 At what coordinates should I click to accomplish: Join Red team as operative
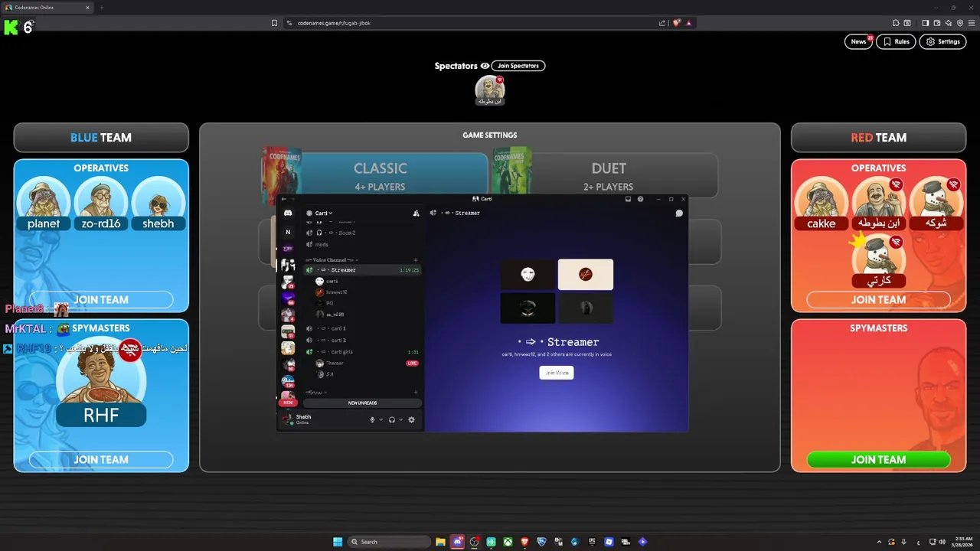click(878, 300)
